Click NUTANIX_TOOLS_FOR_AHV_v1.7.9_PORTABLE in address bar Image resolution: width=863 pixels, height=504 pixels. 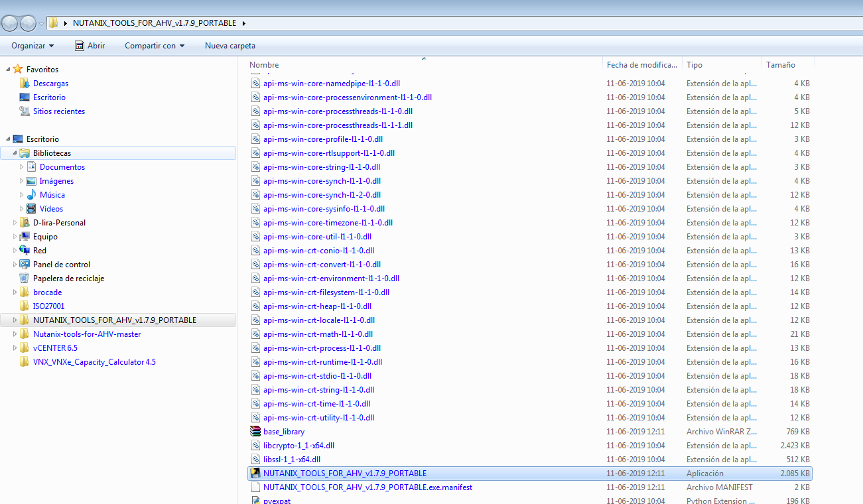(x=155, y=23)
